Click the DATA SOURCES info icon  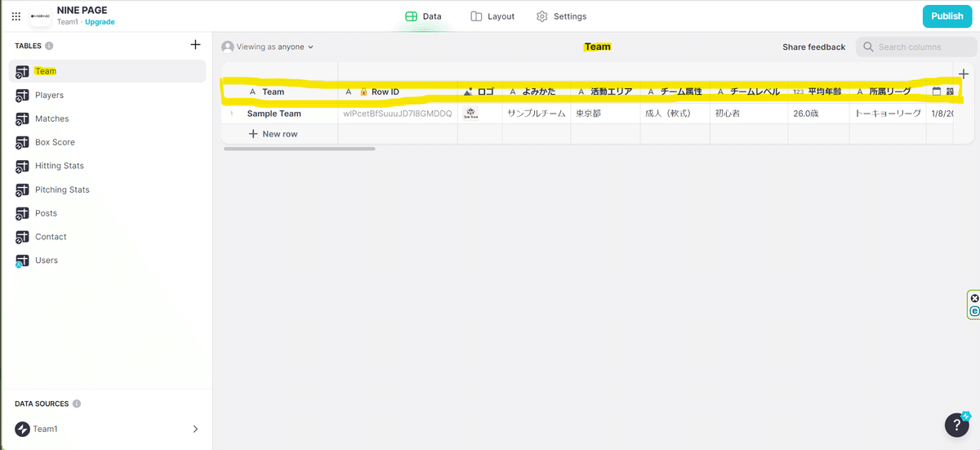coord(77,403)
